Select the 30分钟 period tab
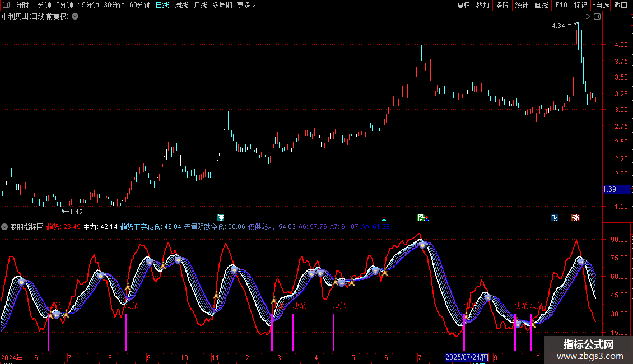The image size is (633, 364). 114,5
